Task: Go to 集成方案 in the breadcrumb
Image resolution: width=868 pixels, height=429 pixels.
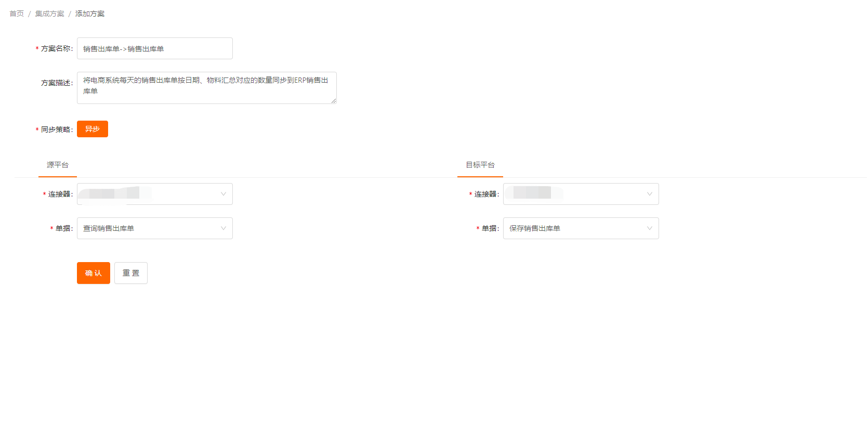Action: click(49, 14)
